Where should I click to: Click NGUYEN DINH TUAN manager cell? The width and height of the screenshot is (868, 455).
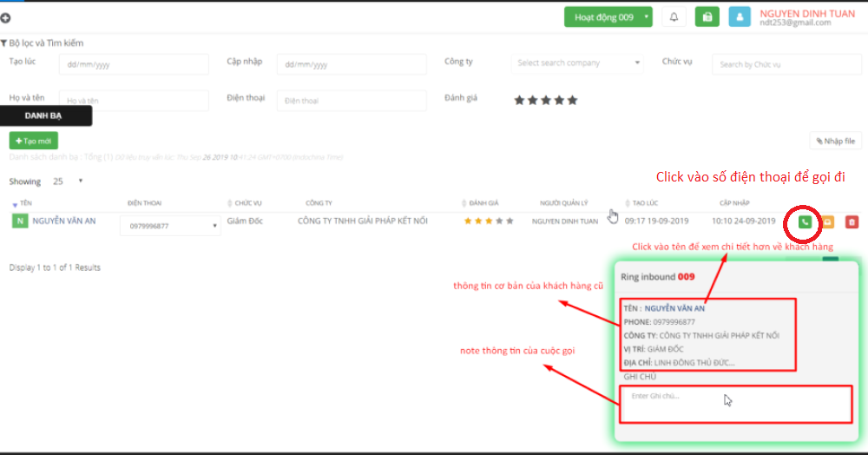point(565,221)
